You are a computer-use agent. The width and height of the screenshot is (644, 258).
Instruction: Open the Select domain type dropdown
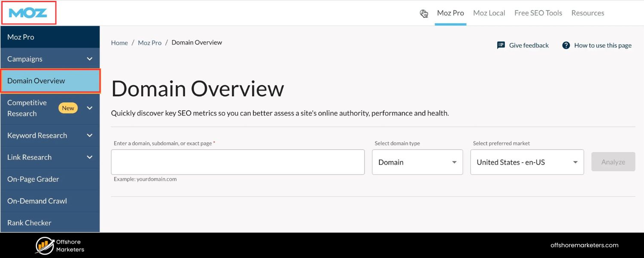[417, 162]
